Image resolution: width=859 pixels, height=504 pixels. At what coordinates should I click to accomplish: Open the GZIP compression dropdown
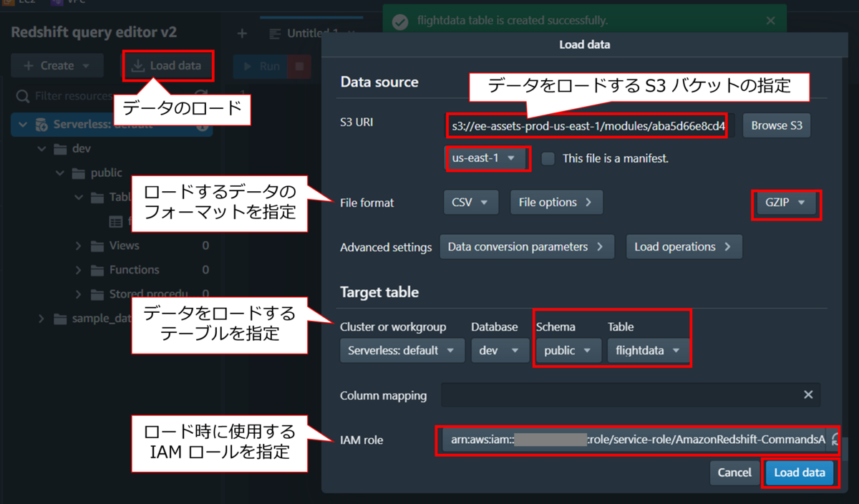(785, 203)
